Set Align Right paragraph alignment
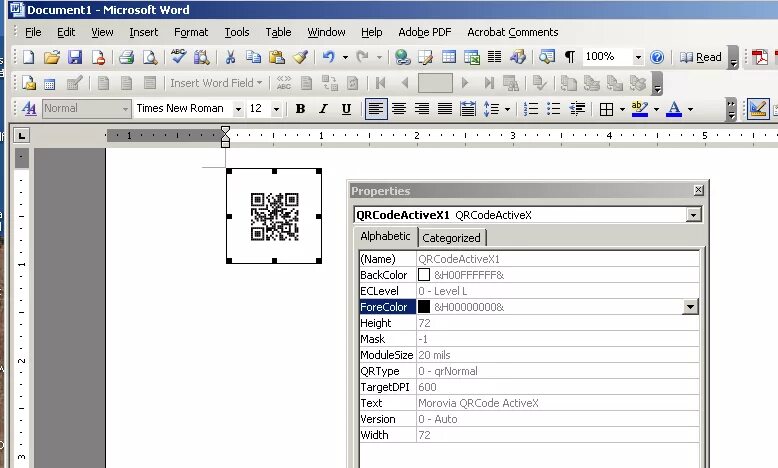This screenshot has width=778, height=468. [x=422, y=109]
